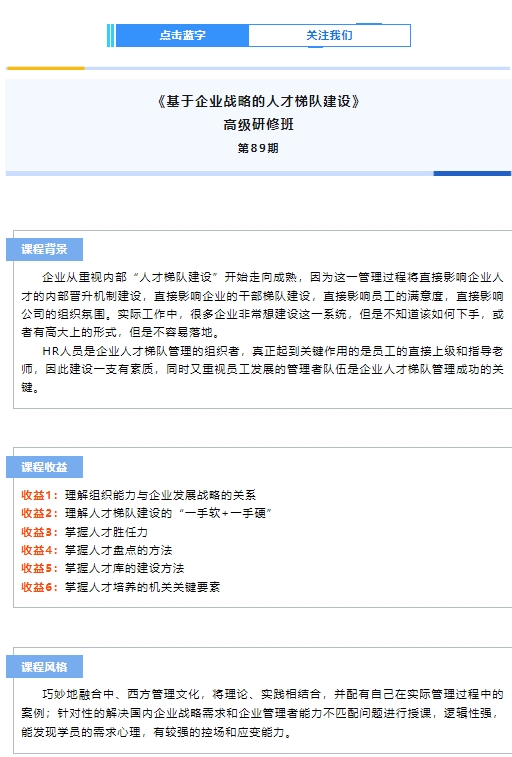Click the 第89期 session number
Image resolution: width=512 pixels, height=757 pixels.
(258, 148)
